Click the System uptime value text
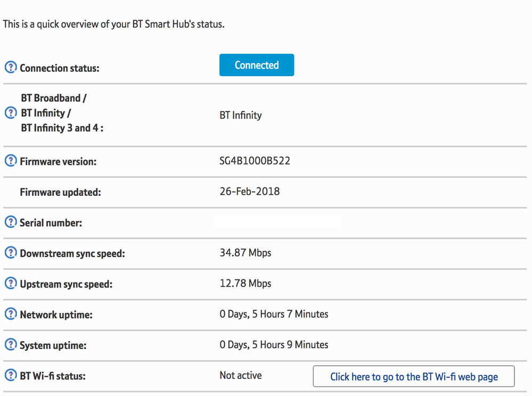 [x=274, y=345]
